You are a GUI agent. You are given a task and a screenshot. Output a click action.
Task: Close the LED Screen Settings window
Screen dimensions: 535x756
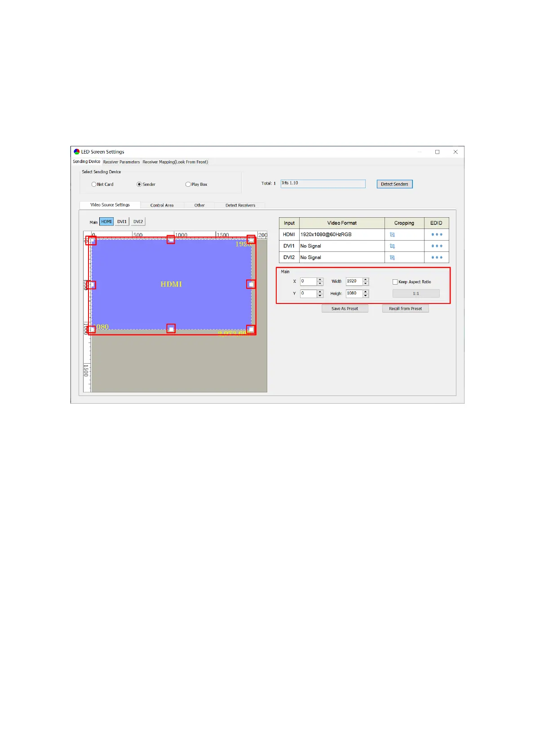pos(455,152)
